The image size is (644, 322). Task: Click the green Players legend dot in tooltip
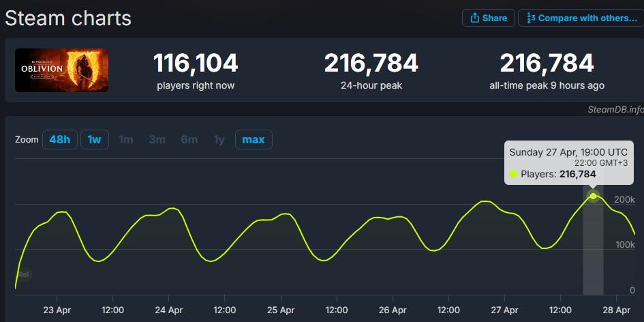coord(514,175)
